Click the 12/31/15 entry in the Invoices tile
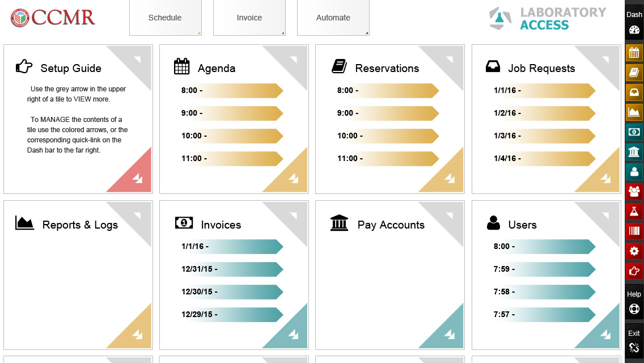 pos(231,269)
